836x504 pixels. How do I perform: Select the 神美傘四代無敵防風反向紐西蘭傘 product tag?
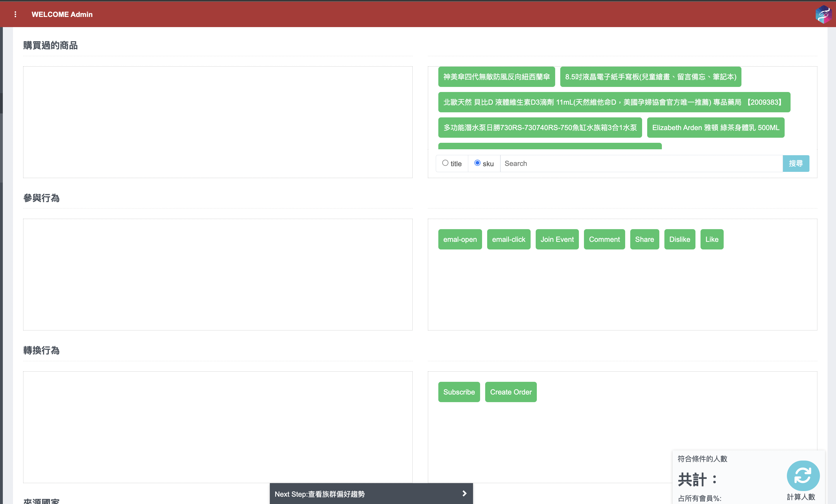[x=496, y=77]
